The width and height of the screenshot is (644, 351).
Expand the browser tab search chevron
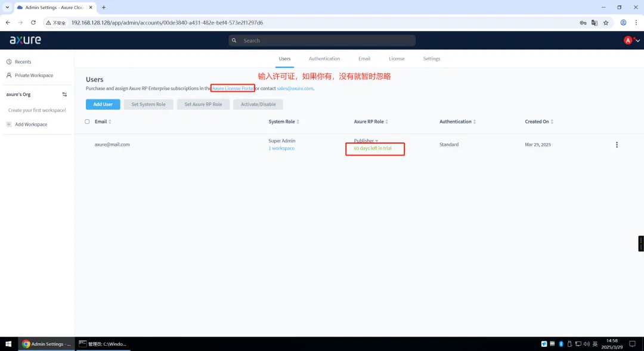point(7,7)
